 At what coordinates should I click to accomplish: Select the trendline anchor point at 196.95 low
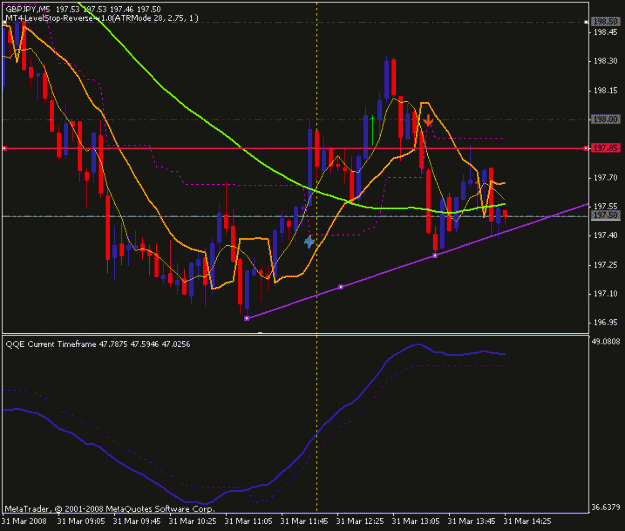click(246, 318)
